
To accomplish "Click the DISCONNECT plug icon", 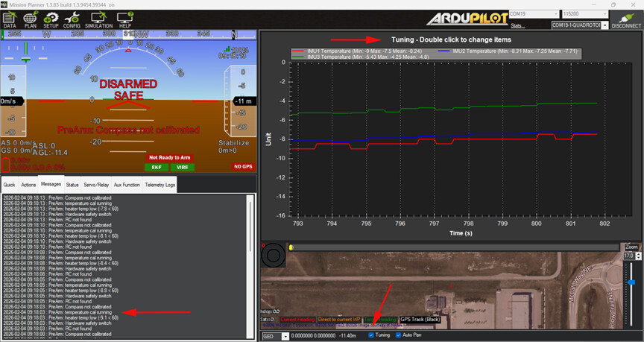I will click(x=626, y=19).
